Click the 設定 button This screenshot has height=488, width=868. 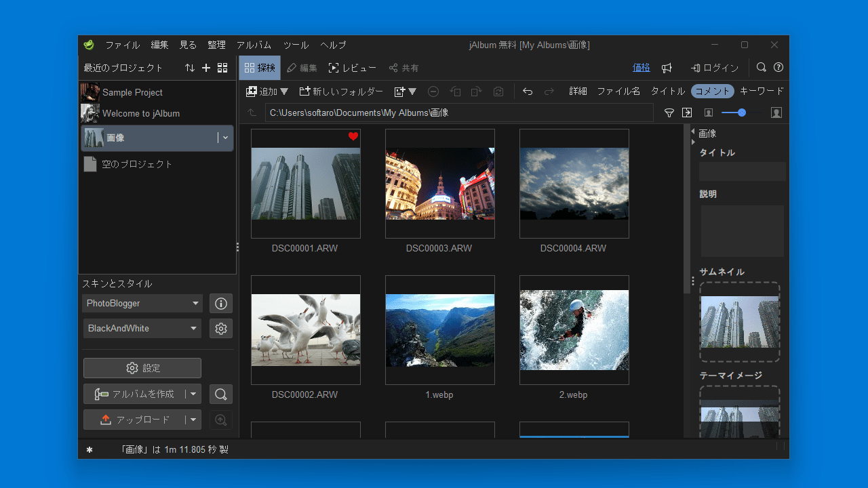tap(142, 368)
